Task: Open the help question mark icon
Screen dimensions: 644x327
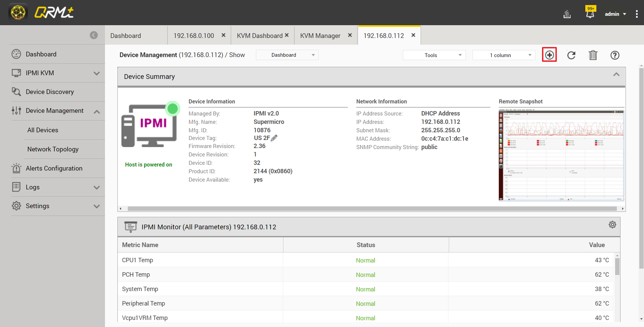Action: click(x=614, y=55)
